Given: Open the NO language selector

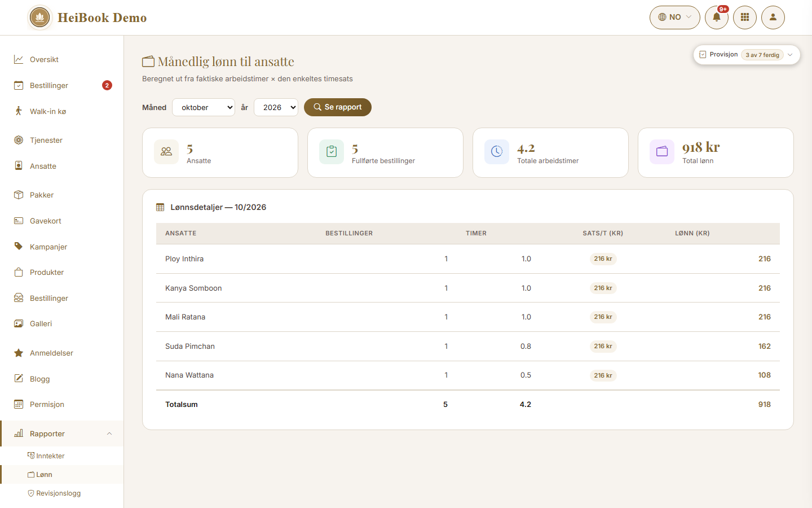Looking at the screenshot, I should pos(675,17).
